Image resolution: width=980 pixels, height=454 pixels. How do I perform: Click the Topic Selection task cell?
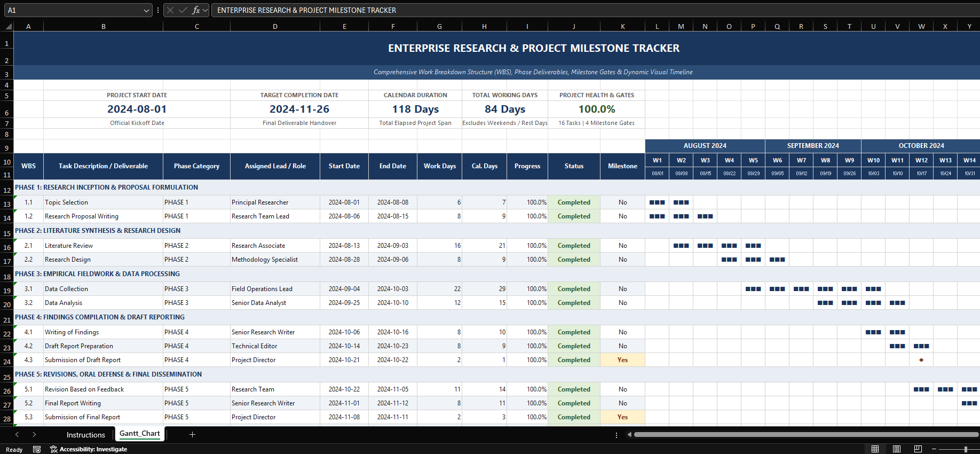[104, 202]
